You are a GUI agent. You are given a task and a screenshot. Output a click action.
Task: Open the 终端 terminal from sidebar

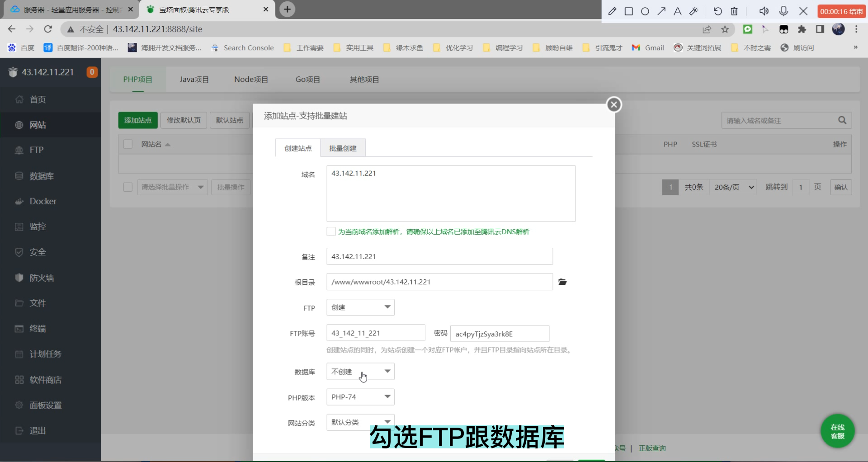(38, 329)
